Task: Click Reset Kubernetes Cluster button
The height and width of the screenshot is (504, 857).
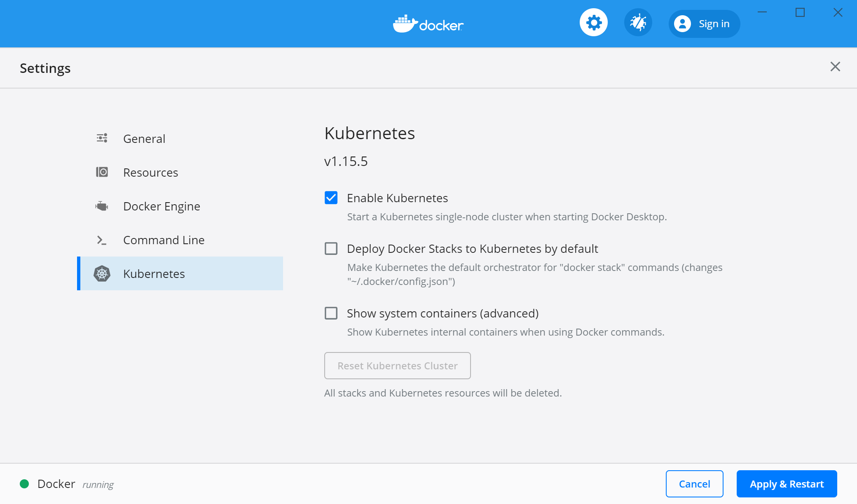Action: 397,365
